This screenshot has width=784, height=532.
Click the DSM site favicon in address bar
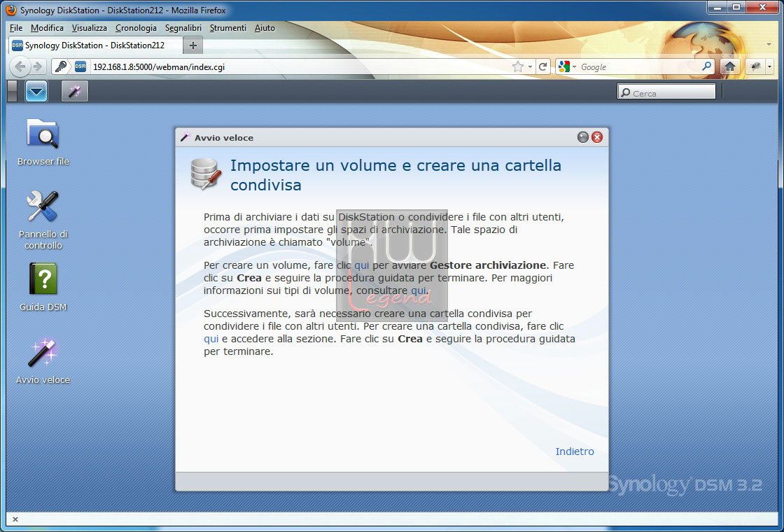(80, 66)
